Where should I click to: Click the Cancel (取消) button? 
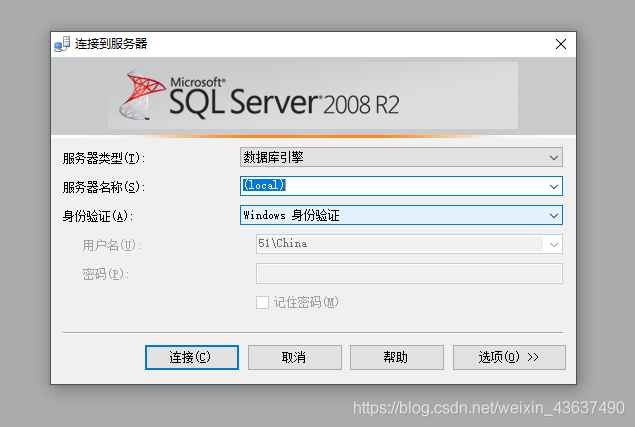pos(294,357)
